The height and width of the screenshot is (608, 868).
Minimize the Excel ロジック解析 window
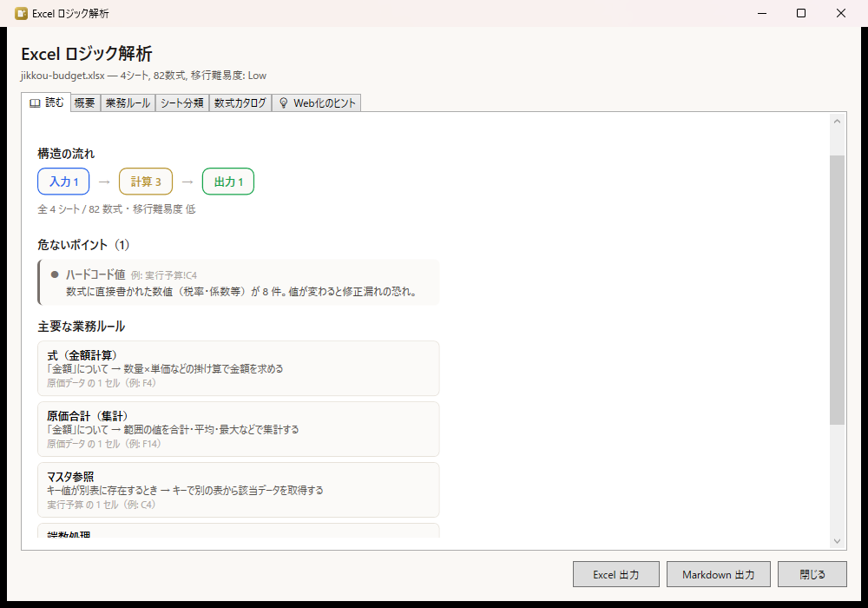762,13
